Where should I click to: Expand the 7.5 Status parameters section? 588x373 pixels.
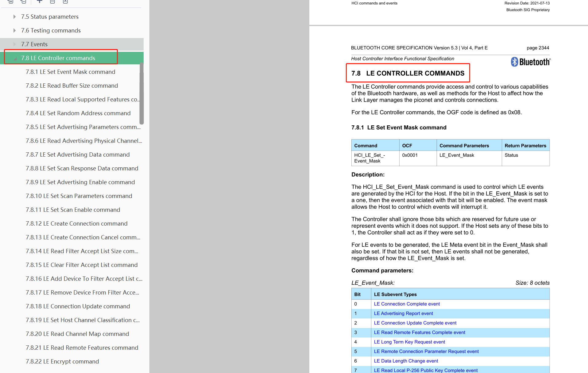14,17
